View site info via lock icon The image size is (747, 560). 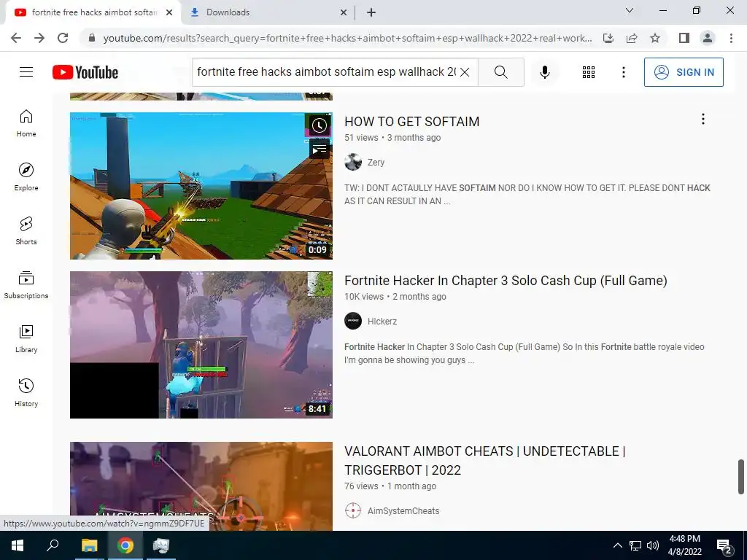(x=92, y=38)
